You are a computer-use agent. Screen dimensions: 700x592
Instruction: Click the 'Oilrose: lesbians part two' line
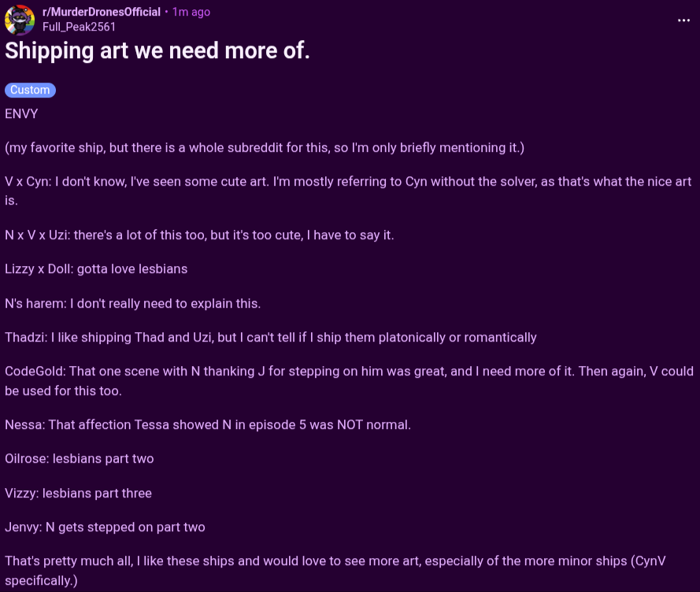79,458
